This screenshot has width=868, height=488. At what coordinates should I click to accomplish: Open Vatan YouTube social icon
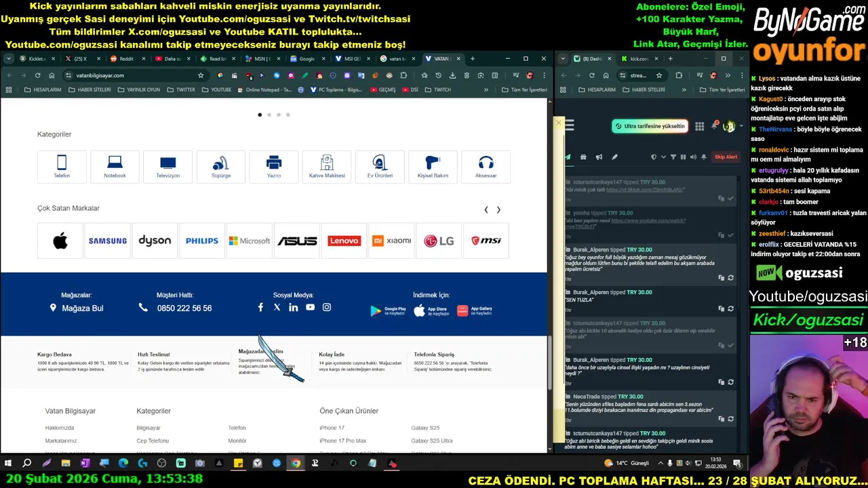pos(310,308)
